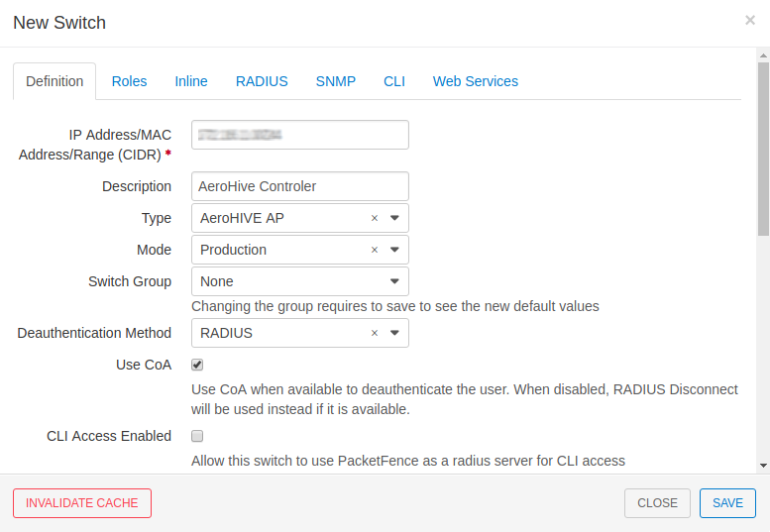Switch to the CLI tab
The height and width of the screenshot is (532, 770).
pos(394,81)
